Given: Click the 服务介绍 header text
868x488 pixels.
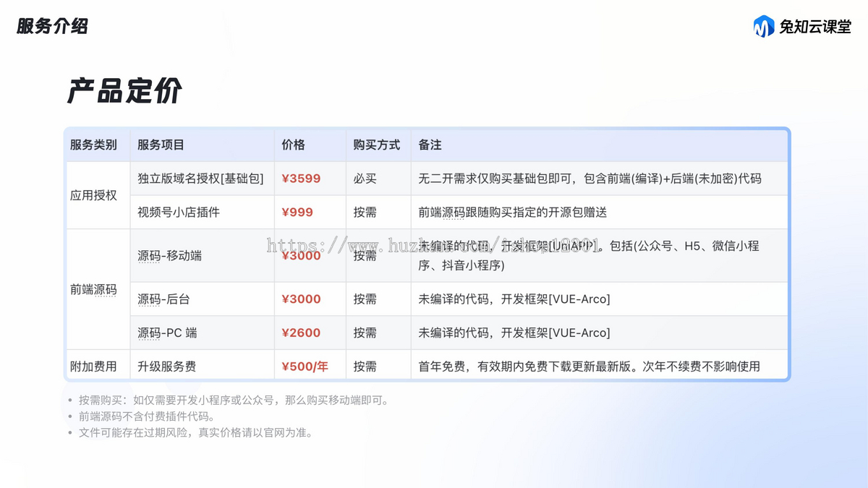Looking at the screenshot, I should point(52,27).
